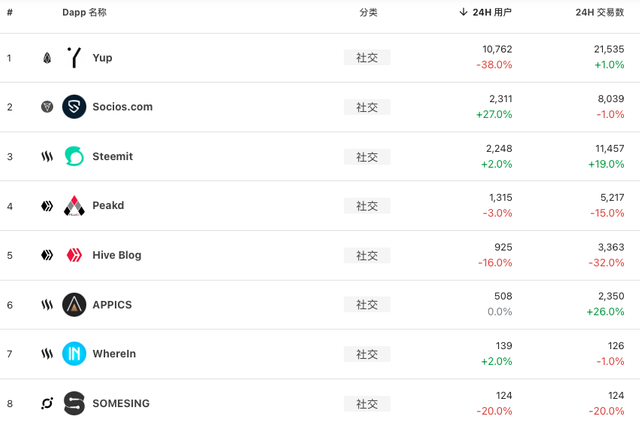
Task: Click the Steem chain icon beside APPICS
Action: coord(47,305)
